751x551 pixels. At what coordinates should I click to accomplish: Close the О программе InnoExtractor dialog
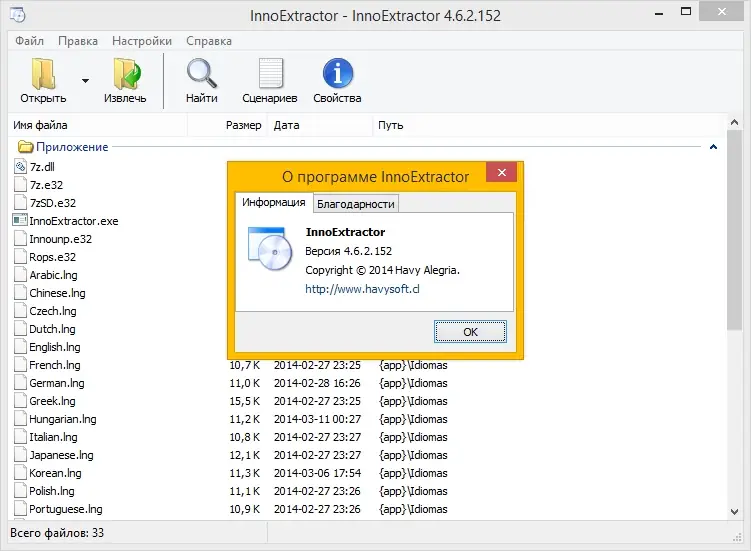coord(501,172)
